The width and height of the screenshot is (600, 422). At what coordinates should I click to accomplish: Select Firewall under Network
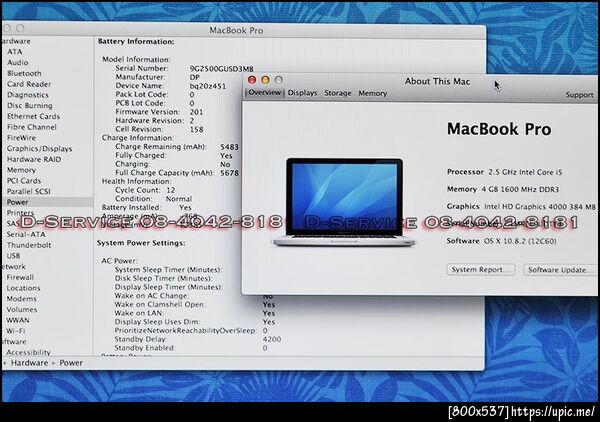[20, 277]
